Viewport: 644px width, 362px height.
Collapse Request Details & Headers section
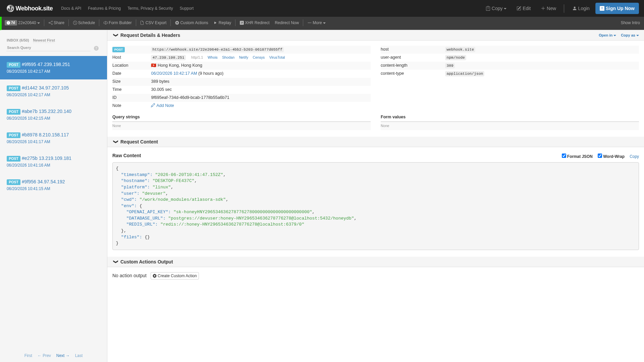147,35
